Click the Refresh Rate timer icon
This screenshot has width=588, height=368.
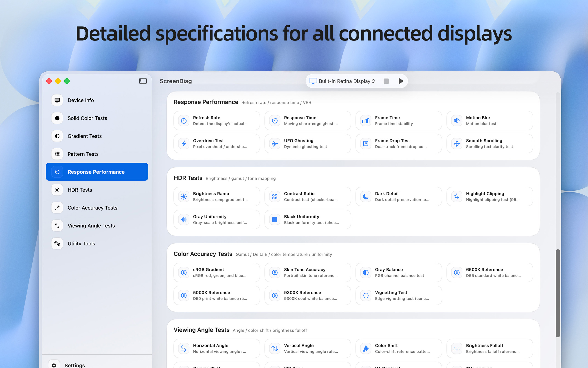click(184, 121)
